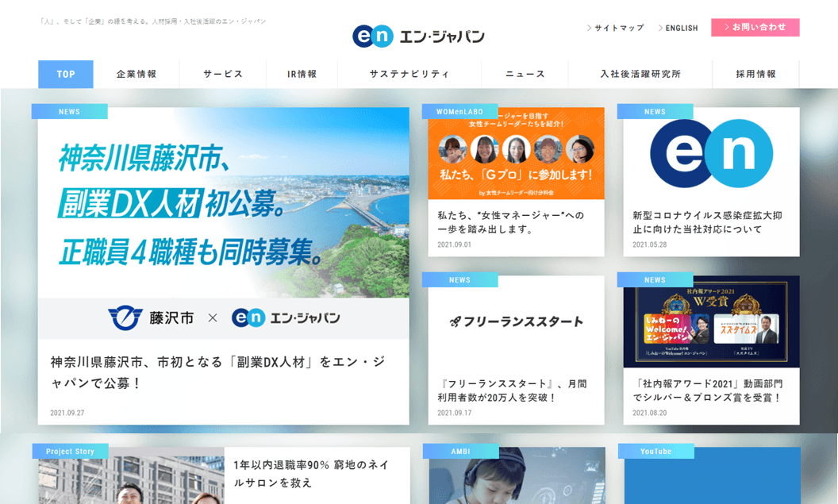Click the en・ジャパン logo in the header
This screenshot has height=504, width=838.
(x=418, y=35)
